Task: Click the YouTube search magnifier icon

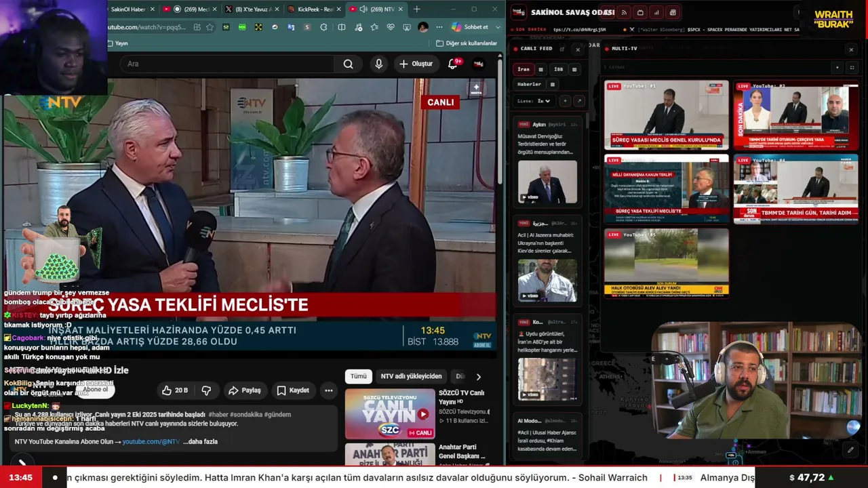Action: tap(348, 64)
